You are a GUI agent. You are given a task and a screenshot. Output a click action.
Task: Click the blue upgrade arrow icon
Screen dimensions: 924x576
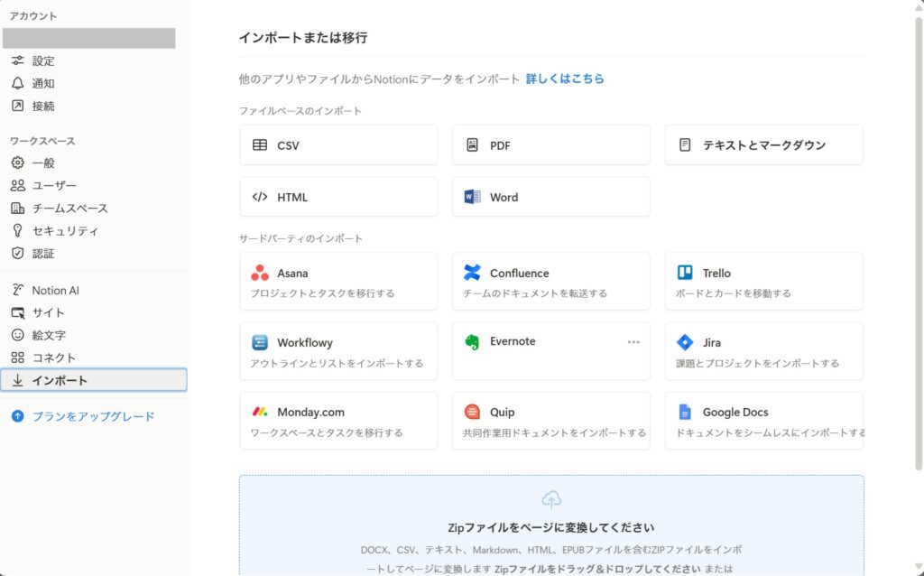click(18, 416)
